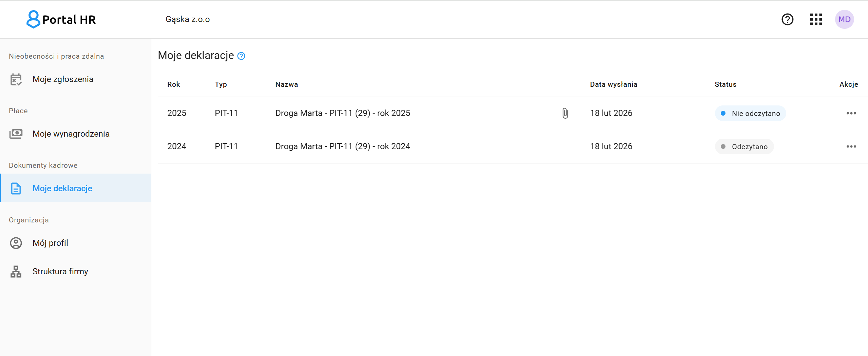This screenshot has width=868, height=356.
Task: Click the paperclip attachment icon for PIT-11 2025
Action: (x=565, y=113)
